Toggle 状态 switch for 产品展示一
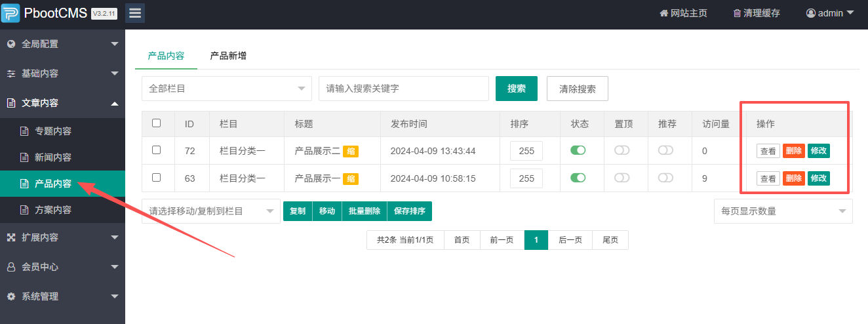 tap(578, 178)
